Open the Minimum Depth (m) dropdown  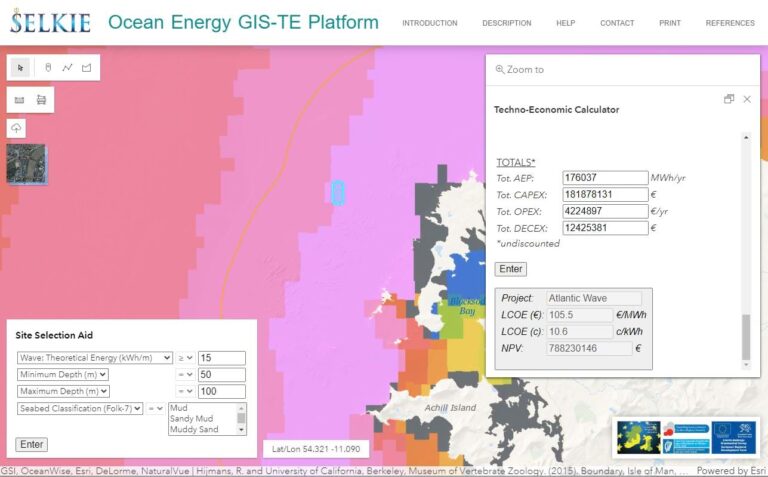(x=63, y=375)
